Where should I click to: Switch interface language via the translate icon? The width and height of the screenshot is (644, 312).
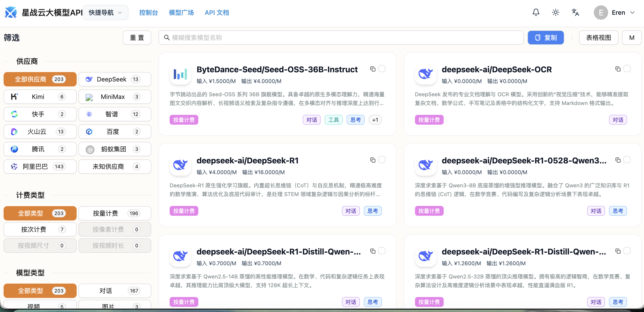575,12
